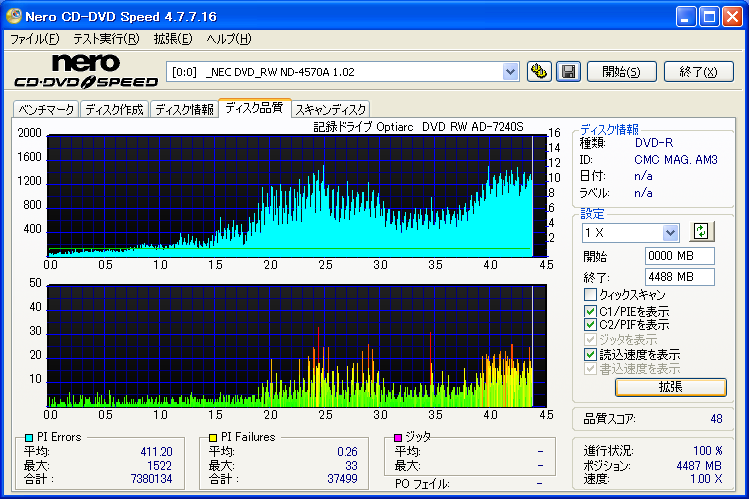Click the progress value 100 %
This screenshot has height=499, width=749.
707,451
